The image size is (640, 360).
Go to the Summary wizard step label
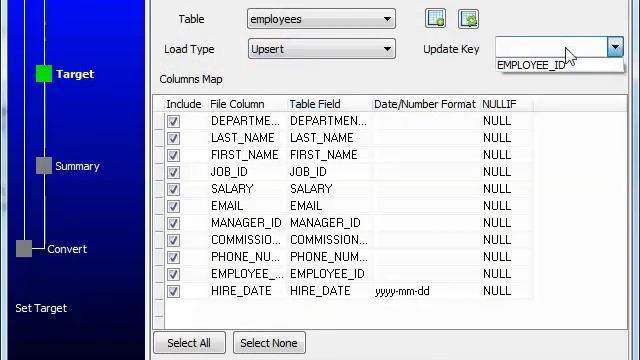point(77,166)
